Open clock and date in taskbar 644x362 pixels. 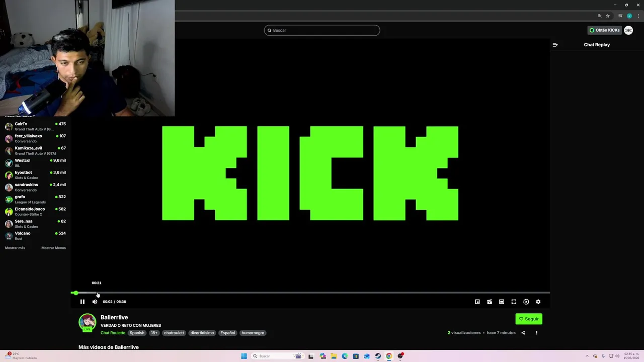(x=631, y=356)
